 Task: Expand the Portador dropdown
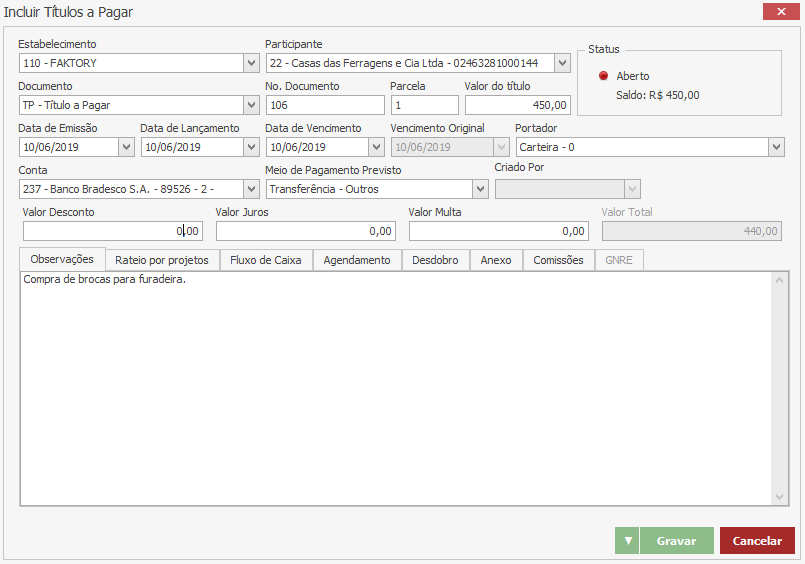pos(776,147)
